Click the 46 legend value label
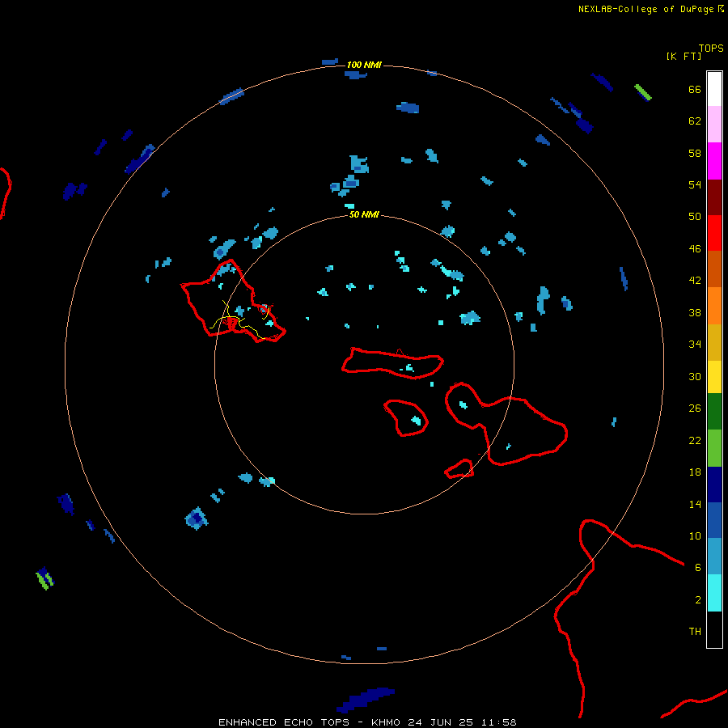 [695, 249]
